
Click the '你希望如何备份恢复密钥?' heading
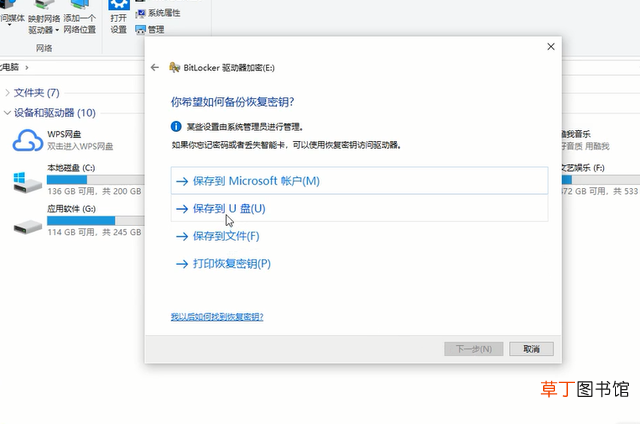(233, 102)
